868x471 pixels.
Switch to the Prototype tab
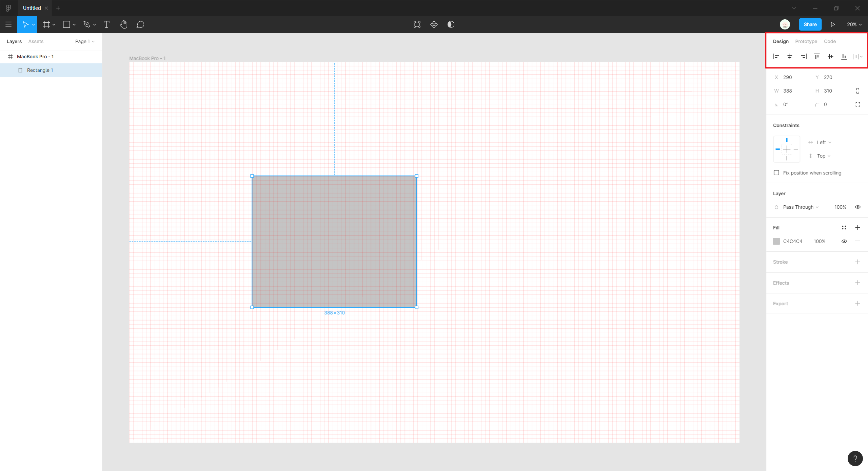coord(806,41)
